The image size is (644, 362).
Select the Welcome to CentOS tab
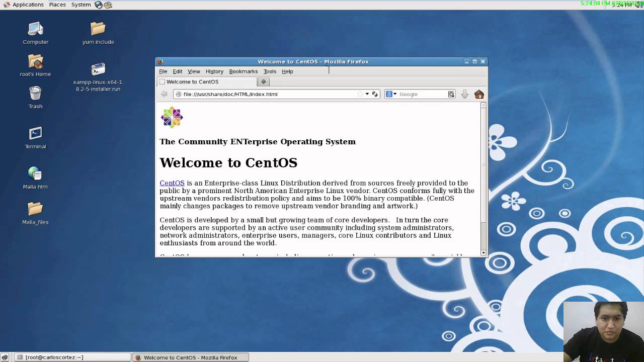pyautogui.click(x=207, y=81)
